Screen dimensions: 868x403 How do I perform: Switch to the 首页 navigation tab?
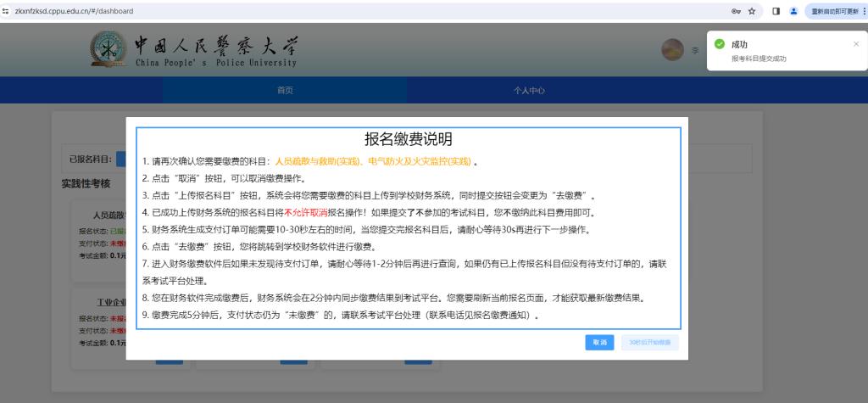click(285, 90)
